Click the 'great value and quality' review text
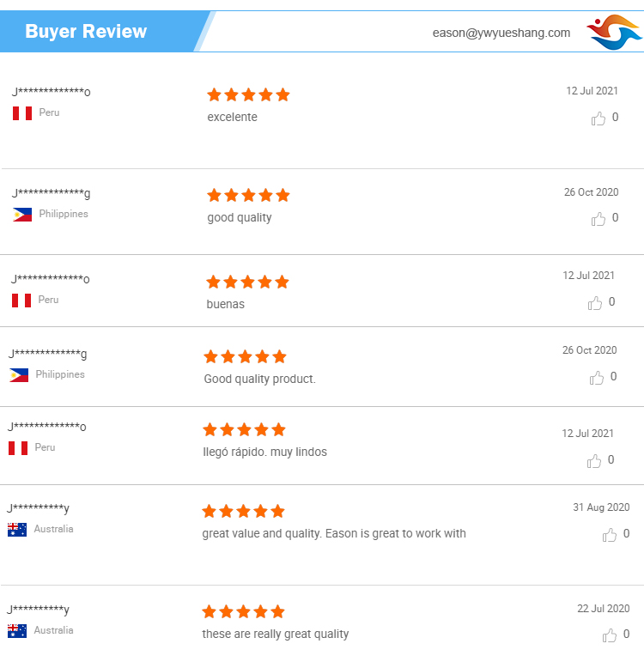Image resolution: width=644 pixels, height=668 pixels. pos(334,533)
